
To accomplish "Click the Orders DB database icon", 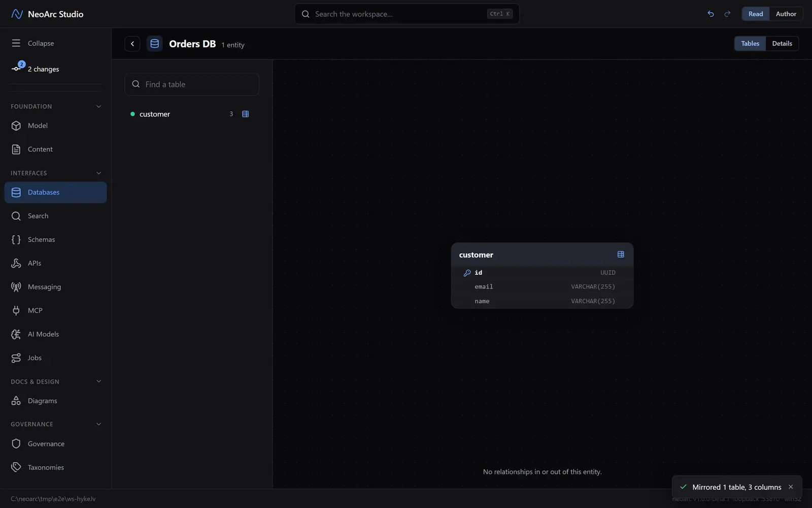I will [x=155, y=44].
